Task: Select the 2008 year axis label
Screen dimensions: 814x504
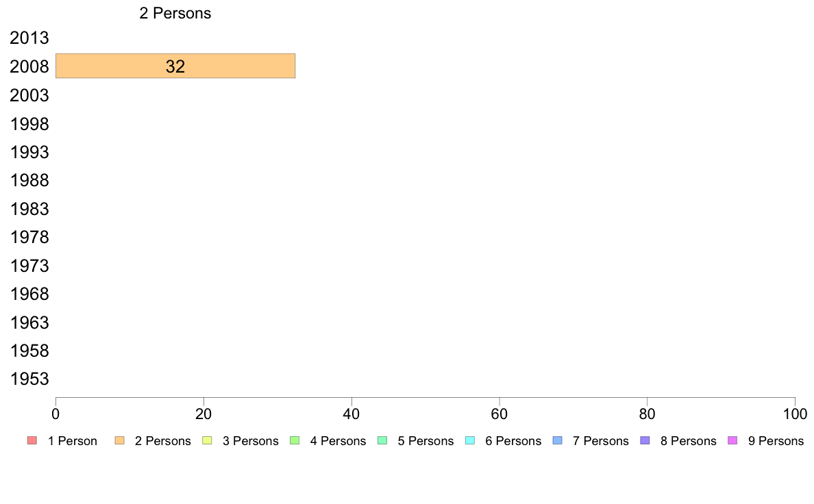Action: pos(29,66)
